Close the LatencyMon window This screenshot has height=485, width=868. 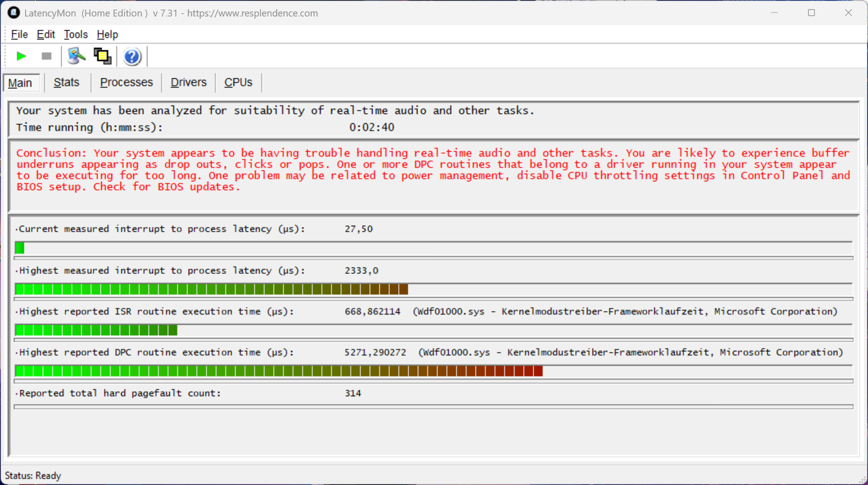[848, 13]
